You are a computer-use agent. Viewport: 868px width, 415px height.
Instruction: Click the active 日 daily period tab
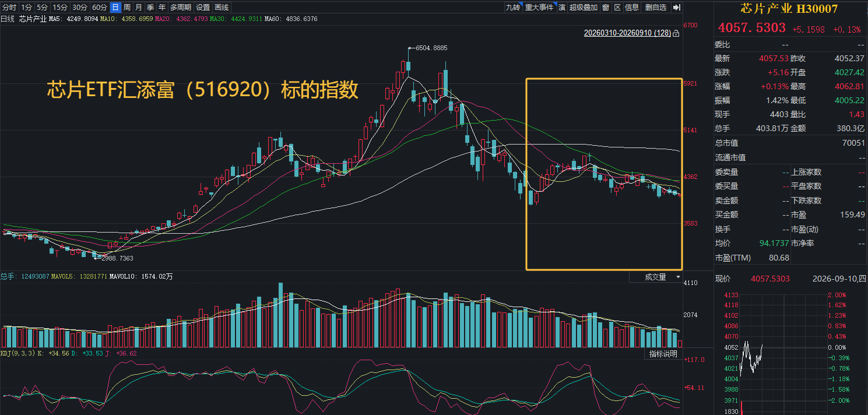(115, 8)
